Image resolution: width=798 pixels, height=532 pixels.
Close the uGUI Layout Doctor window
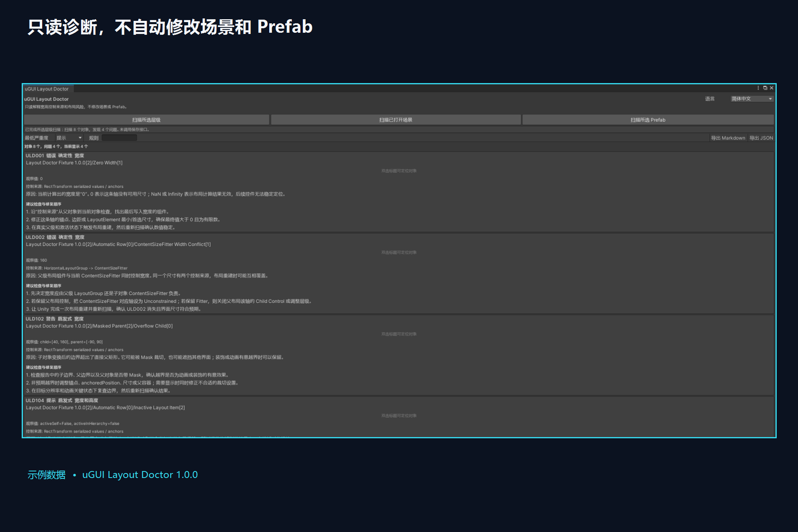[771, 88]
